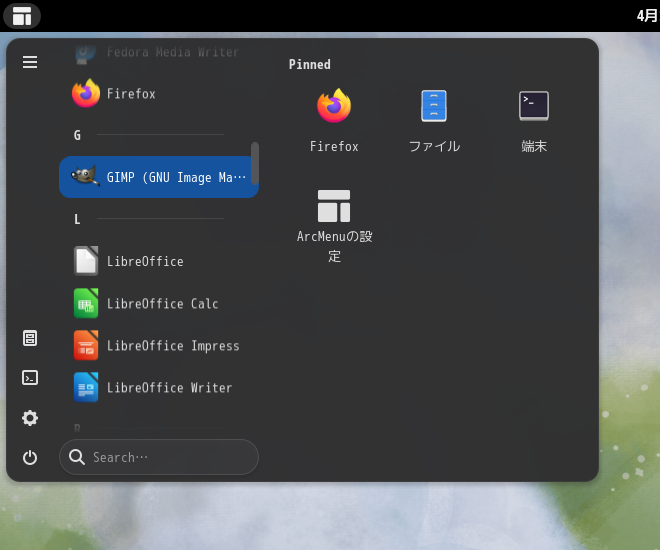Open pinned ArcMenuの設定
The image size is (660, 550).
pos(334,226)
